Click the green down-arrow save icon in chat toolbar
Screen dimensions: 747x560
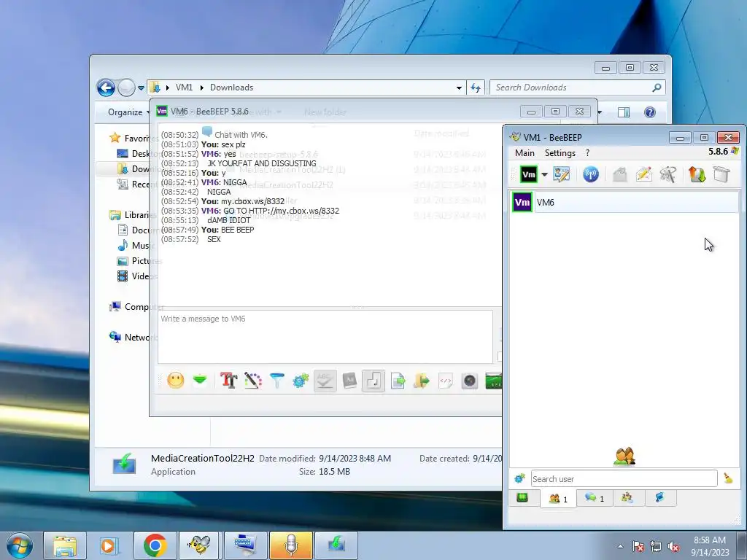[200, 381]
